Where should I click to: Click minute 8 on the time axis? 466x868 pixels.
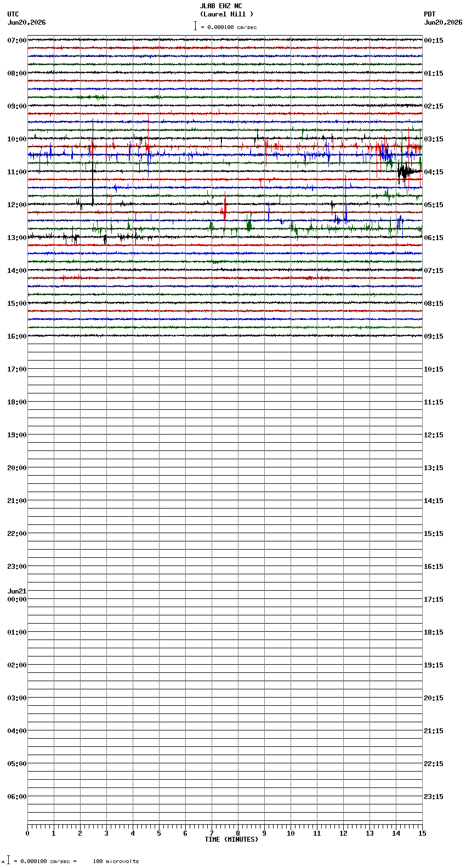click(x=238, y=833)
